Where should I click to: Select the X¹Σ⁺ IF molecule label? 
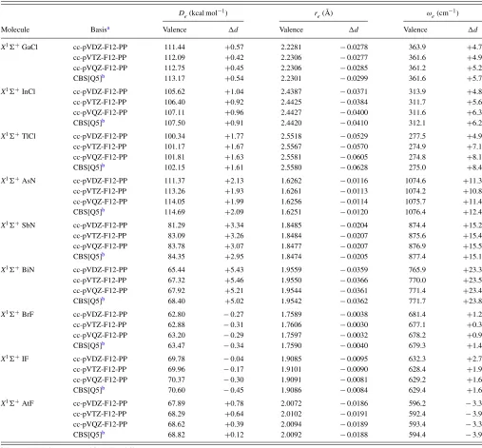14,359
